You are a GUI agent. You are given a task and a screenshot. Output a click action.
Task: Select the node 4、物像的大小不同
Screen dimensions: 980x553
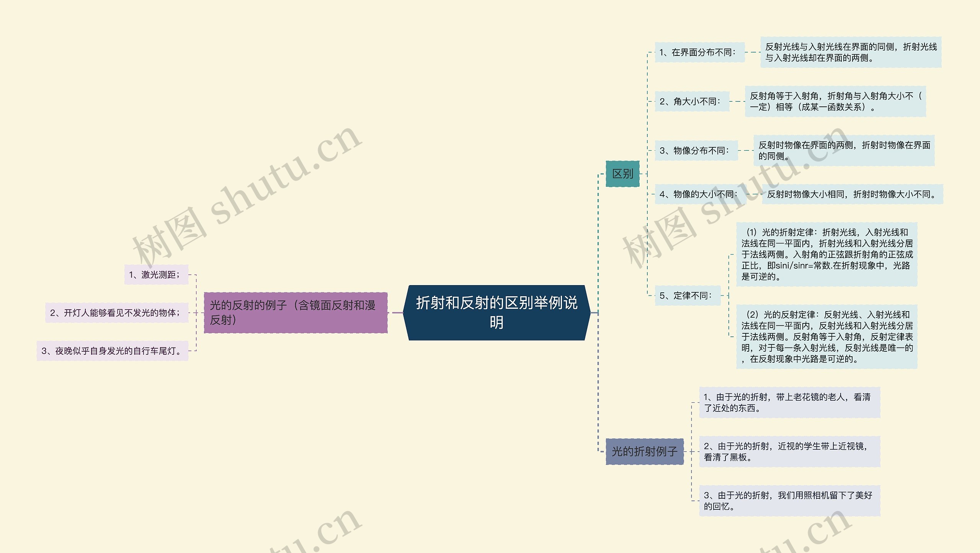coord(700,194)
